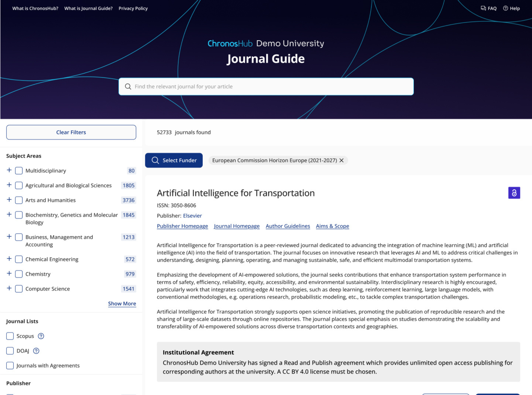
Task: Tick Journals with Agreements checkbox
Action: click(10, 366)
